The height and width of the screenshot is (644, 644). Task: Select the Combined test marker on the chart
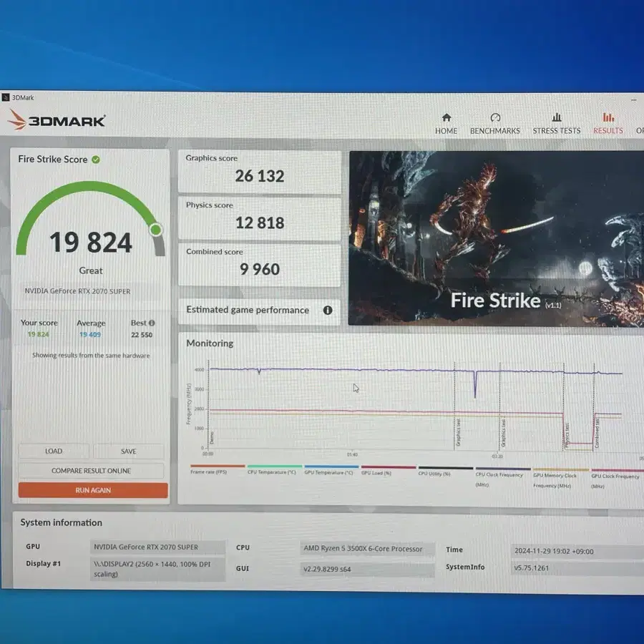tap(597, 434)
